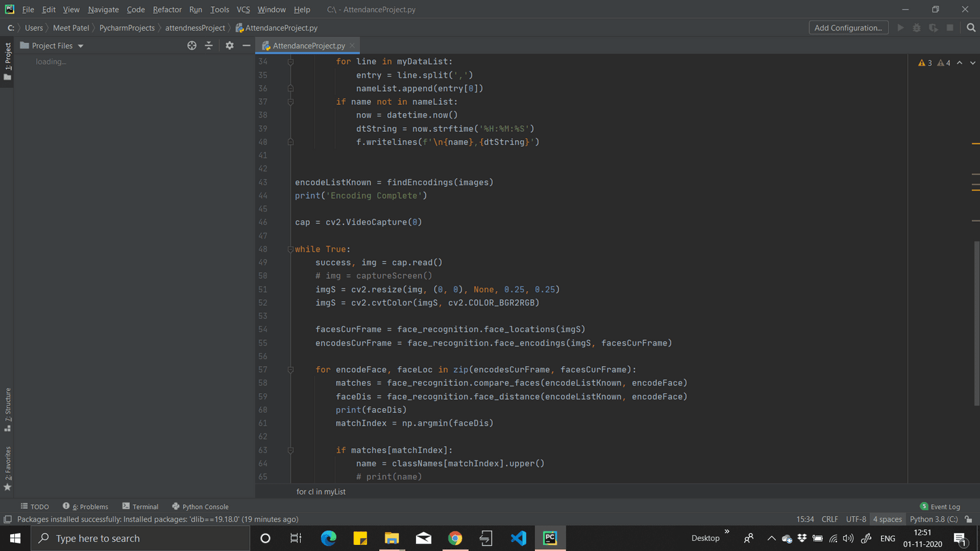Open the Event Log
This screenshot has height=551, width=980.
pyautogui.click(x=940, y=506)
